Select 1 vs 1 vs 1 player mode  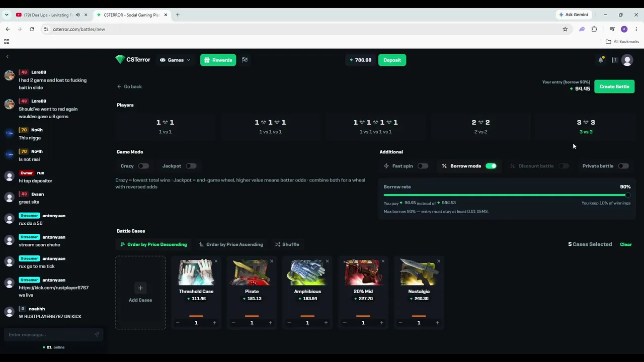tap(270, 126)
